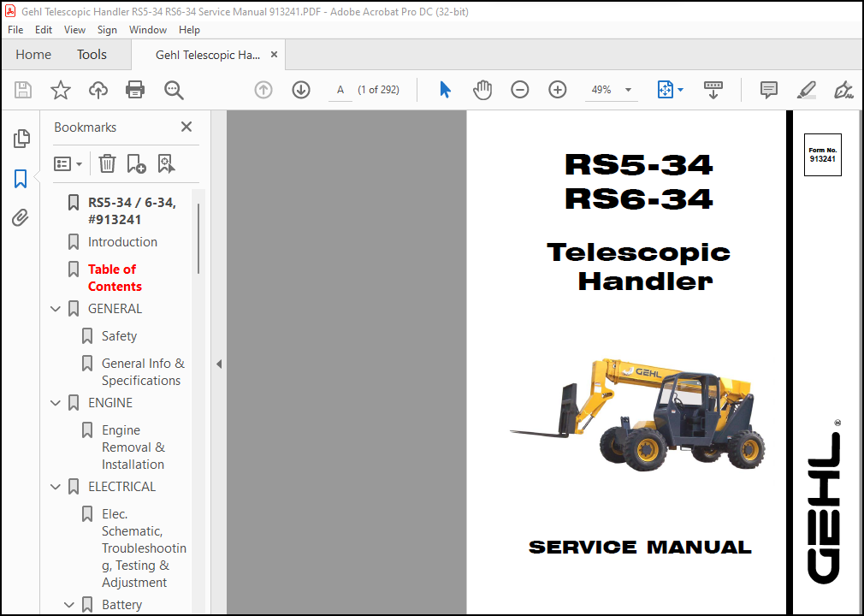The width and height of the screenshot is (864, 616).
Task: Open bookmarks options dropdown menu
Action: (68, 163)
